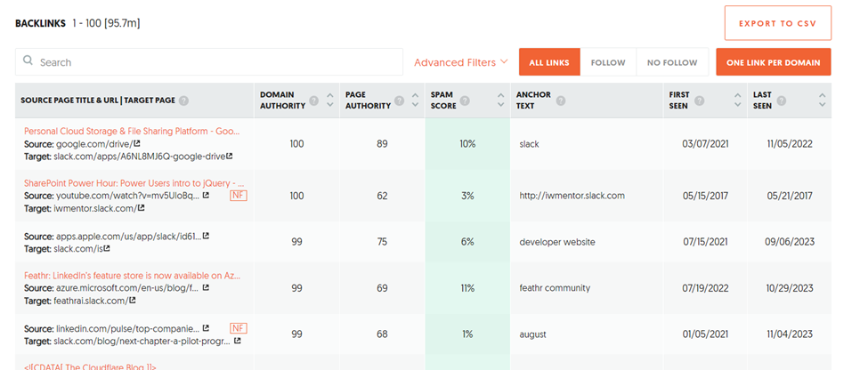This screenshot has height=370, width=868.
Task: Open the Personal Cloud Storage page title link
Action: (132, 131)
